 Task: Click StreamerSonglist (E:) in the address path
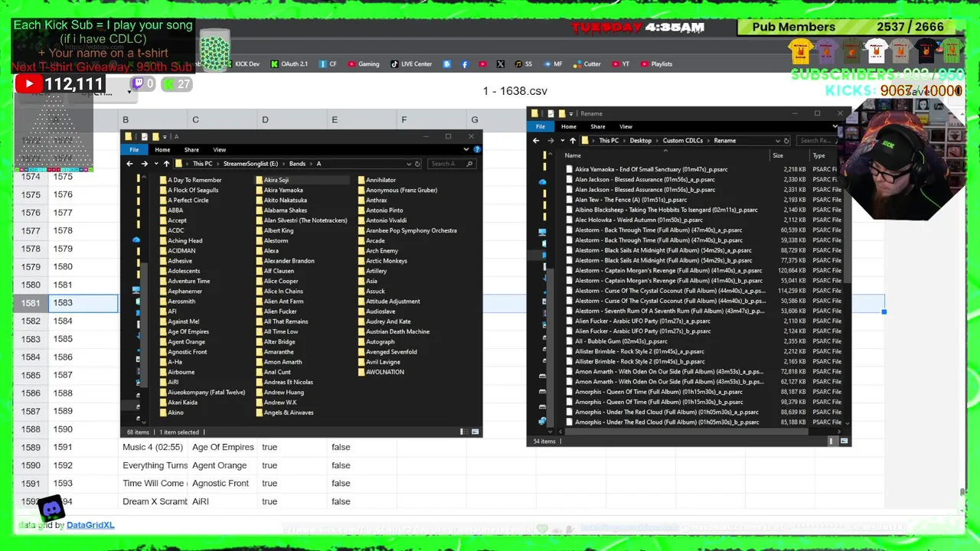click(250, 164)
